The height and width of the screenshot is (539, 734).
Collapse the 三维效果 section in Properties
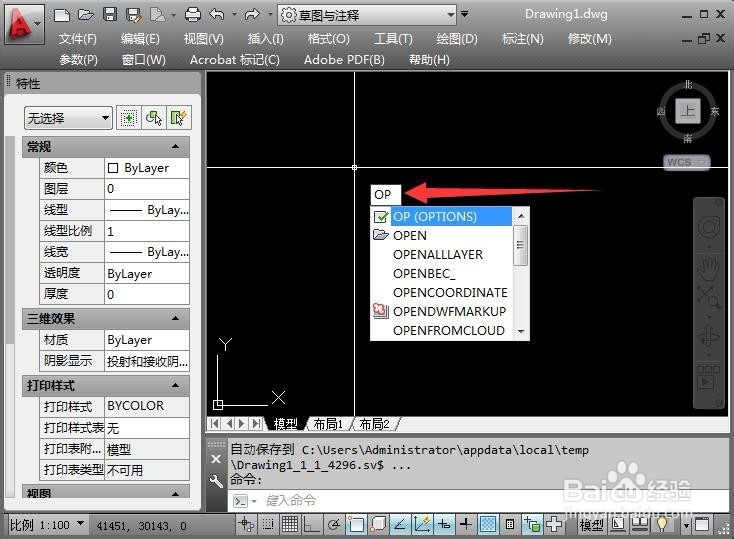coord(176,318)
